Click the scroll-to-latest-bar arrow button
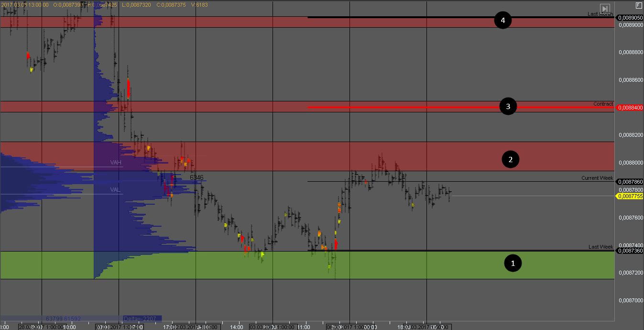Image resolution: width=644 pixels, height=330 pixels. [x=605, y=9]
